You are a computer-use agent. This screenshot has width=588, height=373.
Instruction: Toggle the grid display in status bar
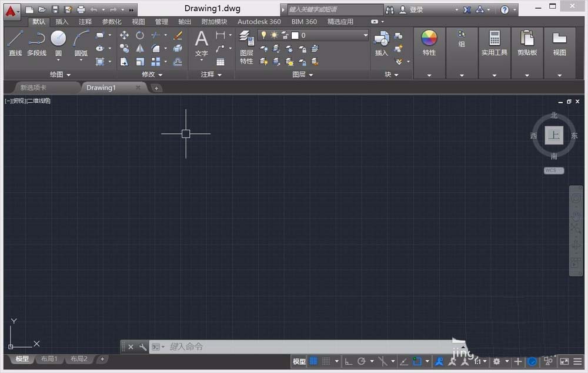(x=313, y=361)
